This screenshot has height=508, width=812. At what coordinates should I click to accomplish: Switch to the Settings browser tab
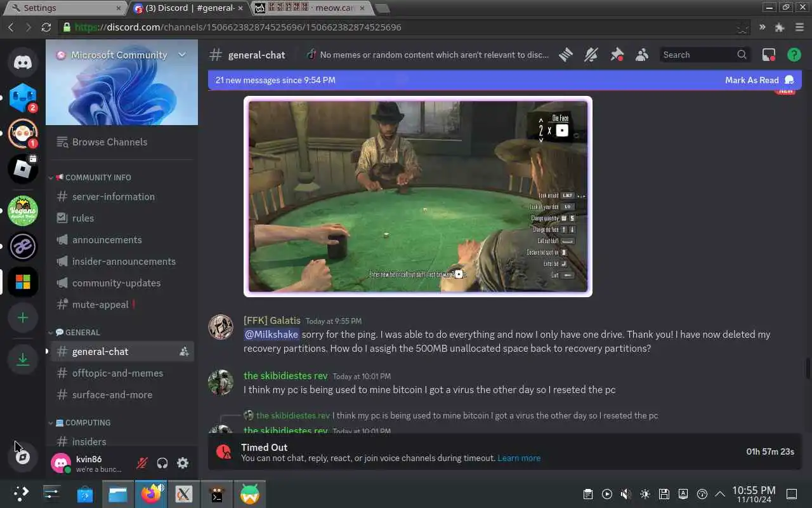[x=64, y=8]
